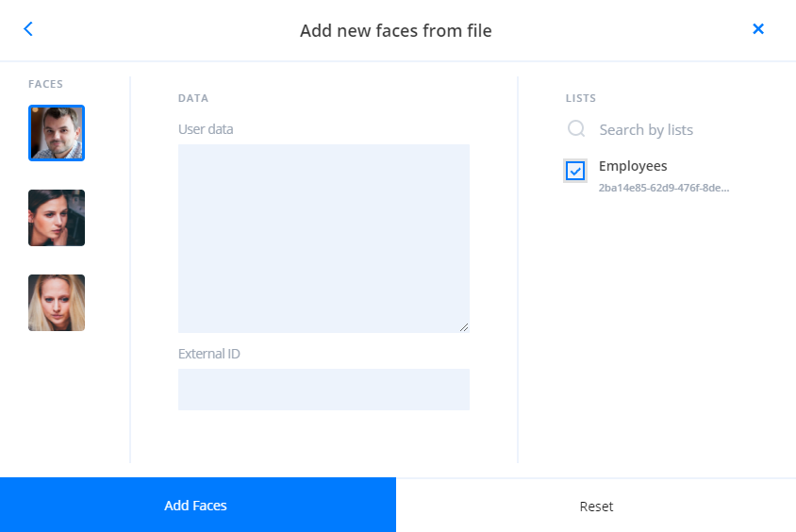
Task: Click the Employees list name
Action: click(633, 166)
